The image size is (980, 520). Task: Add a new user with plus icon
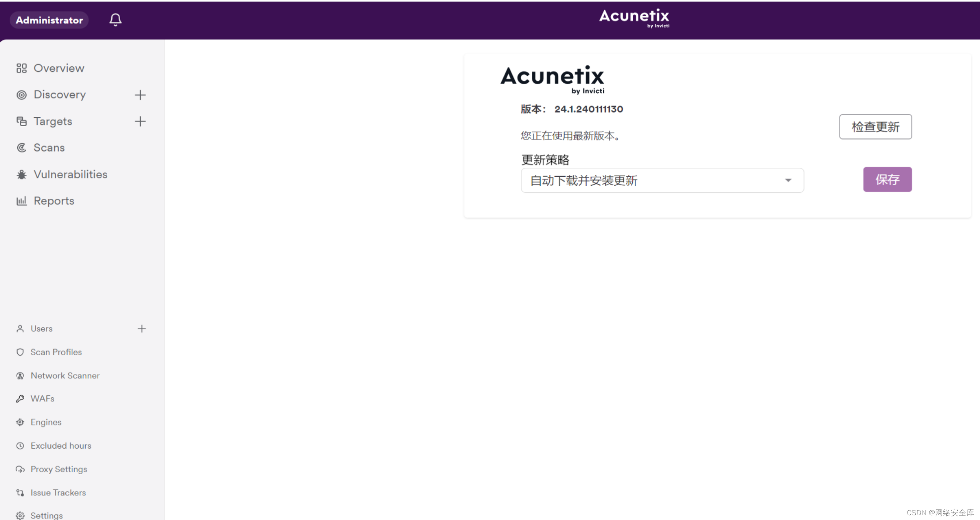pos(142,328)
